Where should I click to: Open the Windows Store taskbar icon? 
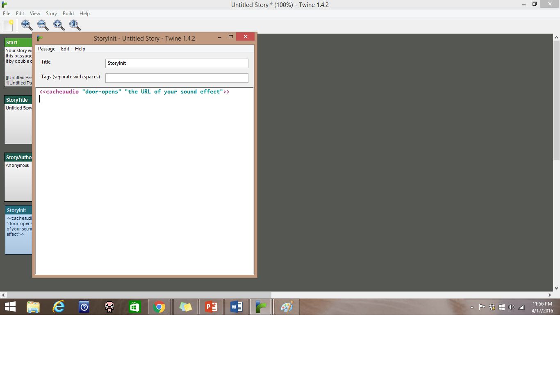(135, 307)
